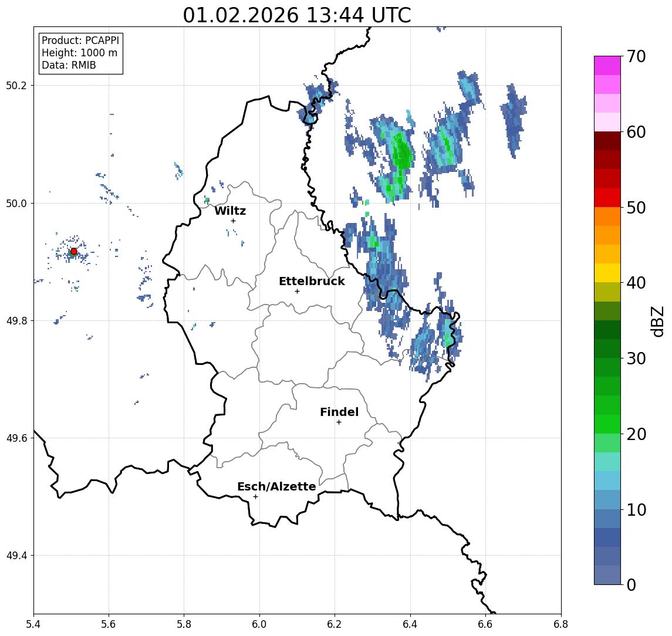
Task: Click the bright green echo core near 6.4E 50.1N
Action: coord(402,152)
